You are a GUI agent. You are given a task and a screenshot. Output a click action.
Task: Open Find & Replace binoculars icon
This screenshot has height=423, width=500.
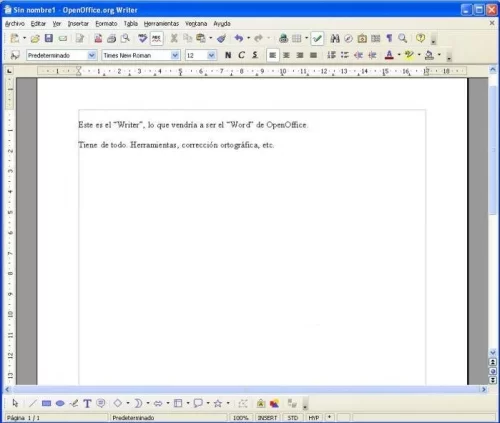pos(335,38)
